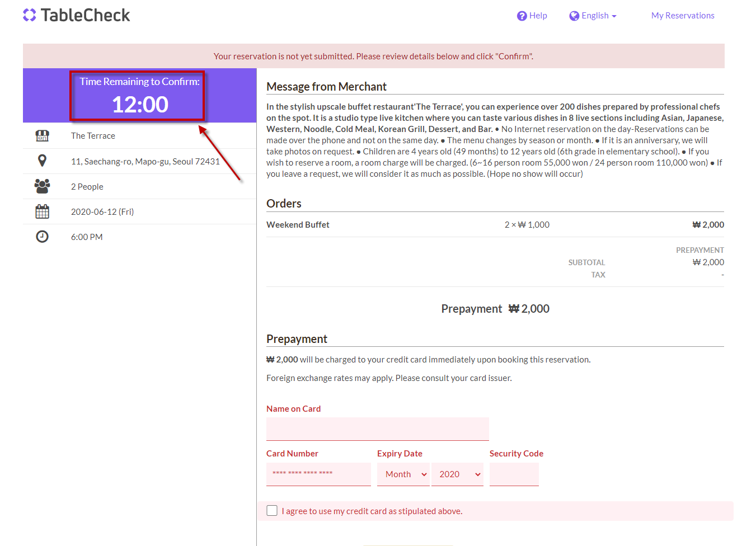Click the 'SUBTOTAL' label
756x546 pixels.
coord(586,262)
